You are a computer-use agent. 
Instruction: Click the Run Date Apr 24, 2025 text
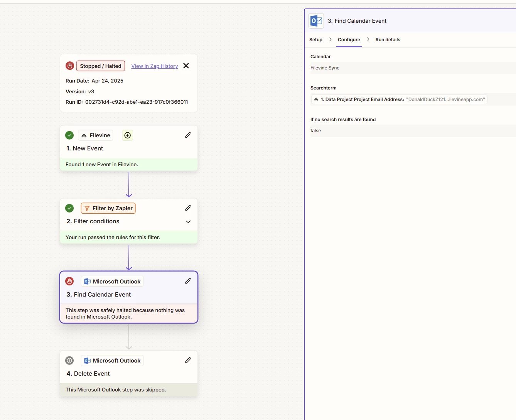tap(94, 81)
